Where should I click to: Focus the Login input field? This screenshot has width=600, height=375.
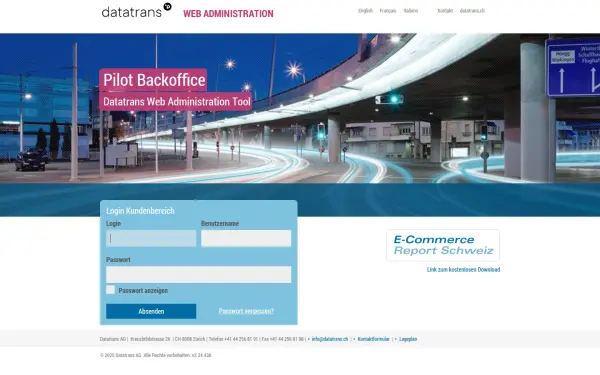pos(151,238)
